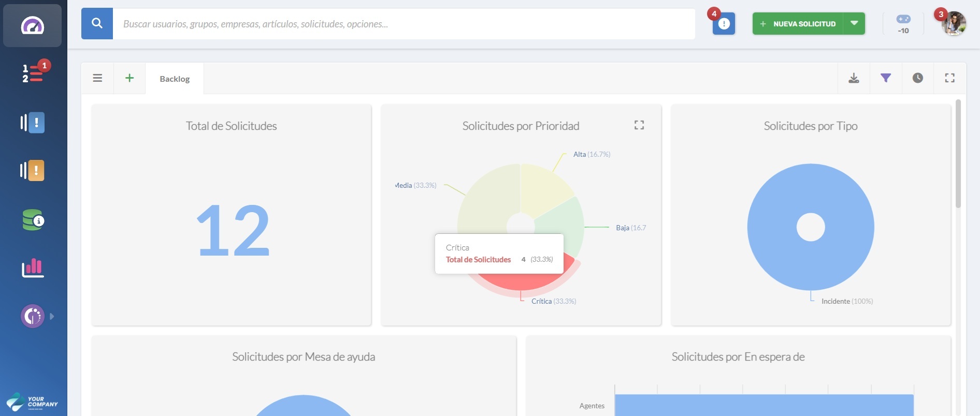The image size is (980, 416).
Task: Click the Your Company logo
Action: click(x=32, y=402)
